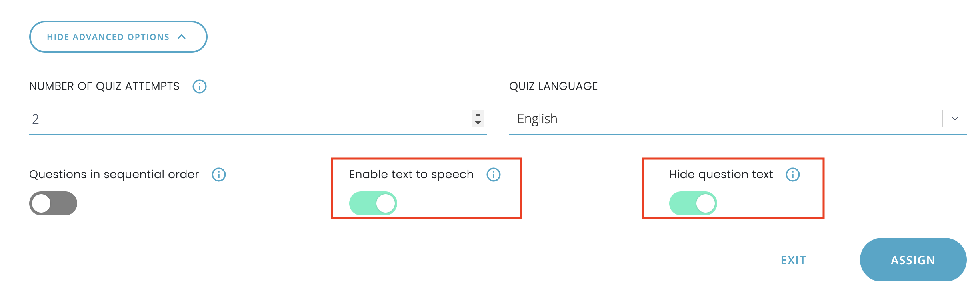Turn off the Hide question text toggle
This screenshot has height=281, width=980.
click(x=693, y=203)
